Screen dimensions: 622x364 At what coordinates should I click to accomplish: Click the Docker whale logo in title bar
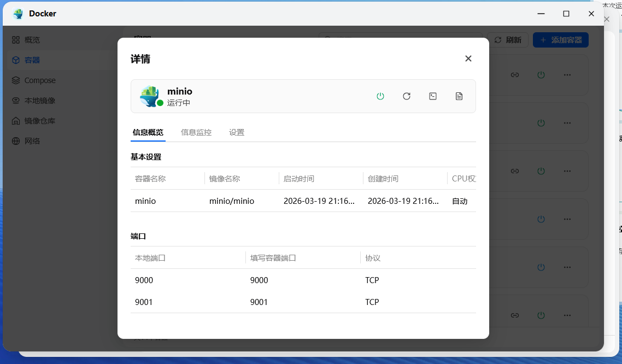pyautogui.click(x=18, y=14)
